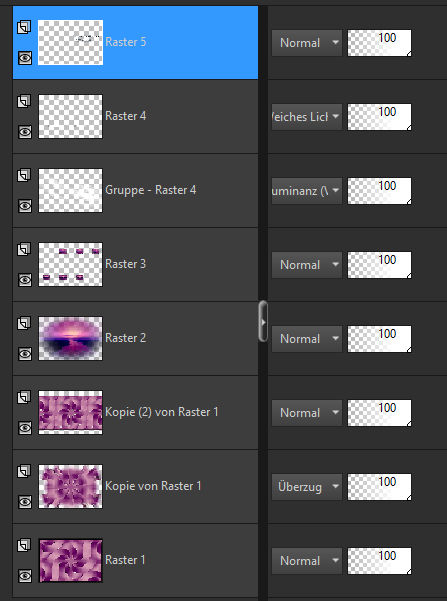Screen dimensions: 447x601
Task: Click layer type icon of Kopie (2) von Raster 1
Action: 24,397
